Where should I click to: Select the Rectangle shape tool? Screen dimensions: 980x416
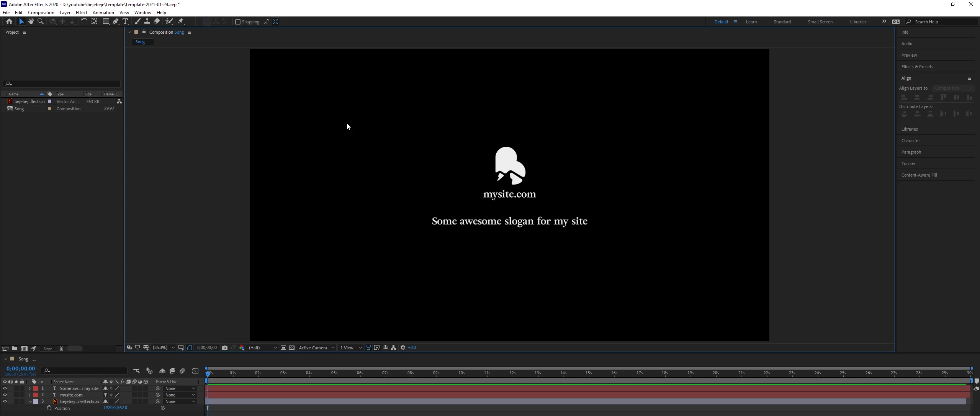106,21
